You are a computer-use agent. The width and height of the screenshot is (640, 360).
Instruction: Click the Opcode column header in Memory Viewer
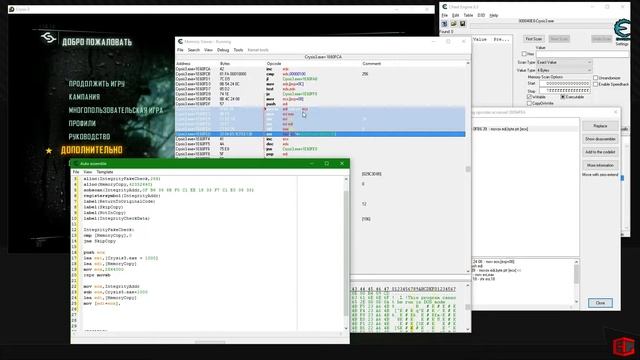pos(274,64)
